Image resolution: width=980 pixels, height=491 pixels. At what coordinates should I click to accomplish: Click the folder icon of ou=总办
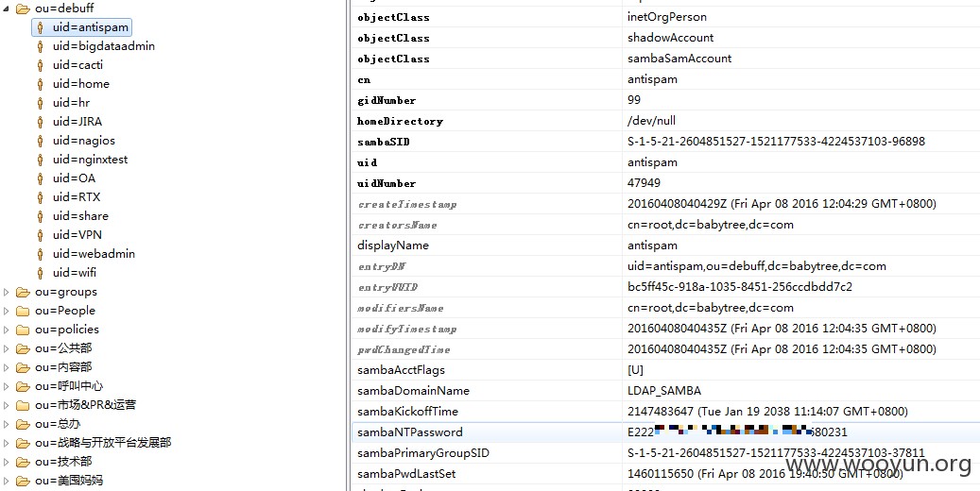[23, 424]
